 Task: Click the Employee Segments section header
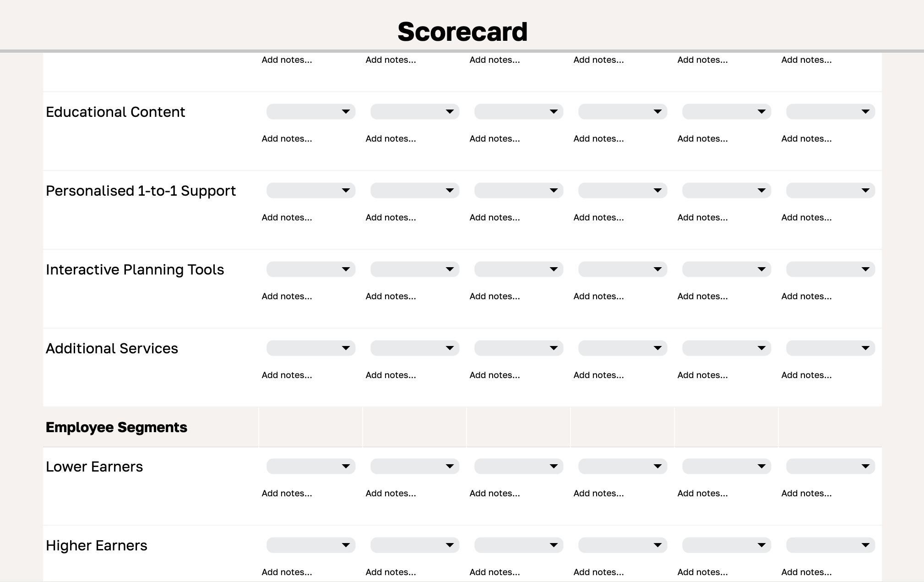click(116, 427)
